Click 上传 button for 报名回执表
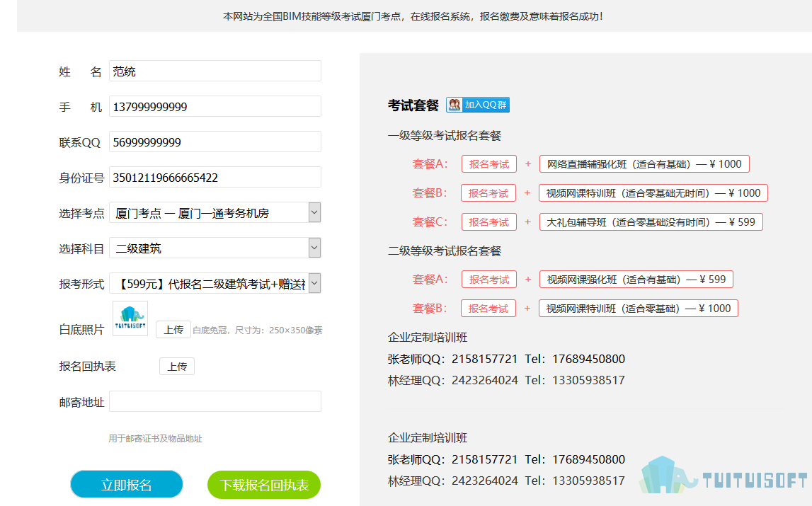Image resolution: width=812 pixels, height=506 pixels. (176, 366)
